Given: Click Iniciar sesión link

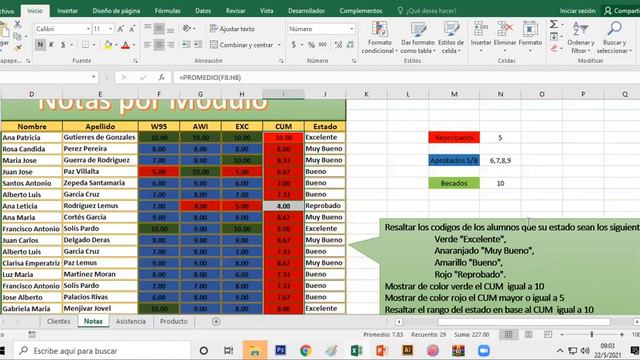Looking at the screenshot, I should pos(577,11).
